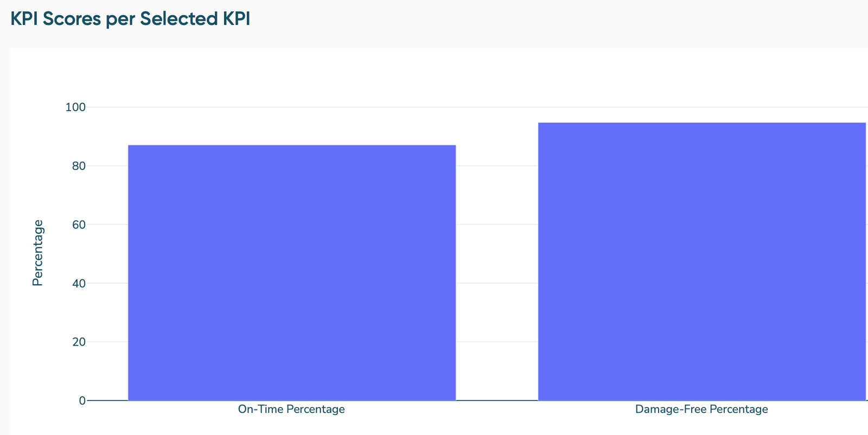Screen dimensions: 868x435
Task: Click the 80 gridline between the two bars
Action: (x=497, y=165)
